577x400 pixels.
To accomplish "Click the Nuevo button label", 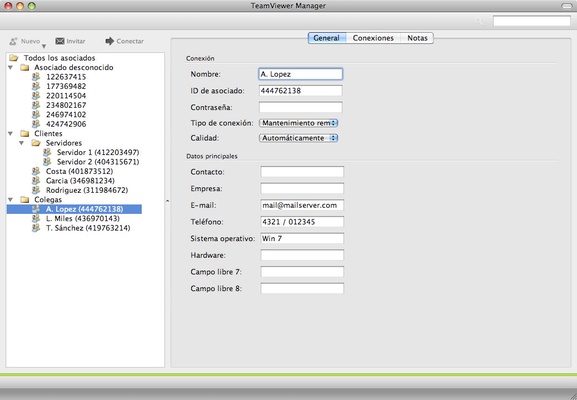I will (x=30, y=41).
